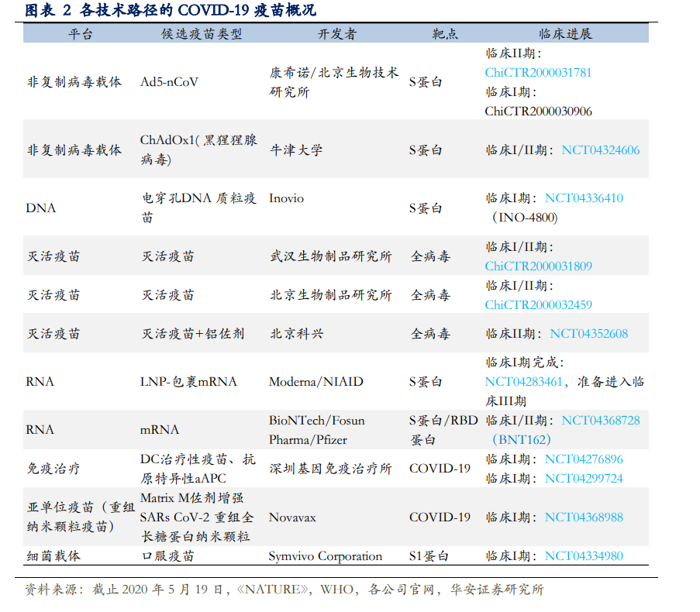This screenshot has width=700, height=612.
Task: Click the 细菌载体 platform cell
Action: click(x=53, y=556)
